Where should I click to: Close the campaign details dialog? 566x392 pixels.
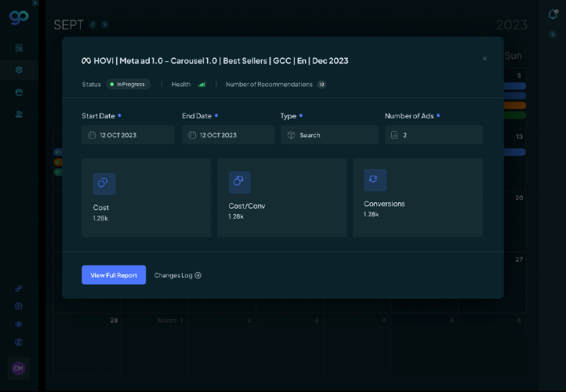pyautogui.click(x=484, y=59)
